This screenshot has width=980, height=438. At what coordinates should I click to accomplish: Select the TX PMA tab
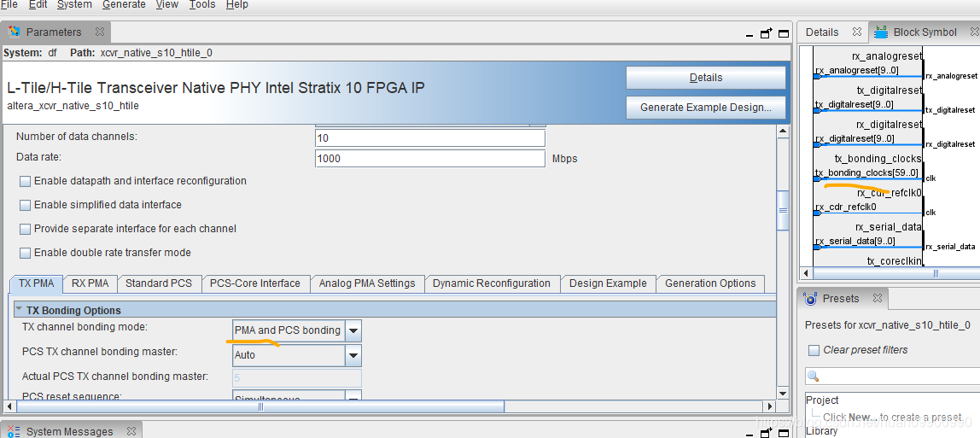pos(36,283)
